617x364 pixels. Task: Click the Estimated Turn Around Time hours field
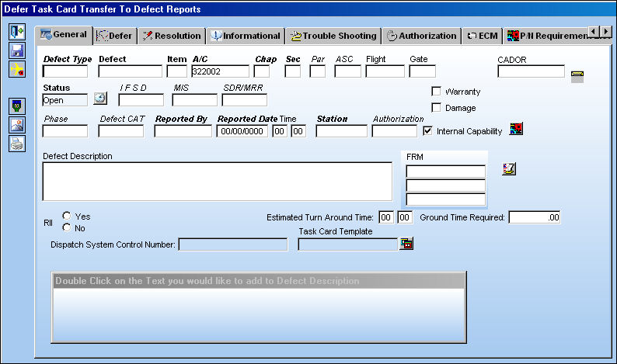386,217
